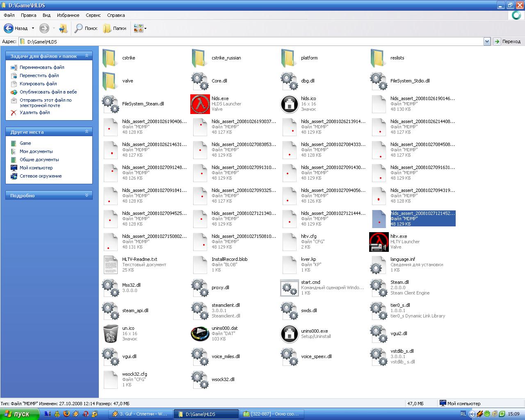Image resolution: width=525 pixels, height=420 pixels.
Task: Collapse the 'Задачи для файлов и папок' panel
Action: point(87,56)
